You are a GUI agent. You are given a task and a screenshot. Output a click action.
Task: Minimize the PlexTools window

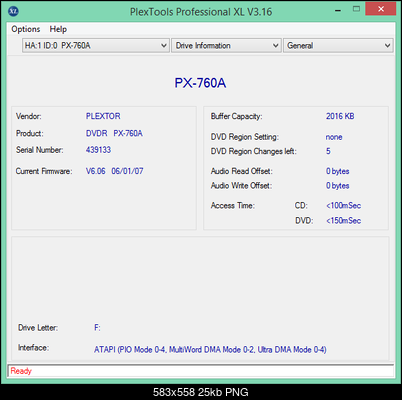(338, 10)
